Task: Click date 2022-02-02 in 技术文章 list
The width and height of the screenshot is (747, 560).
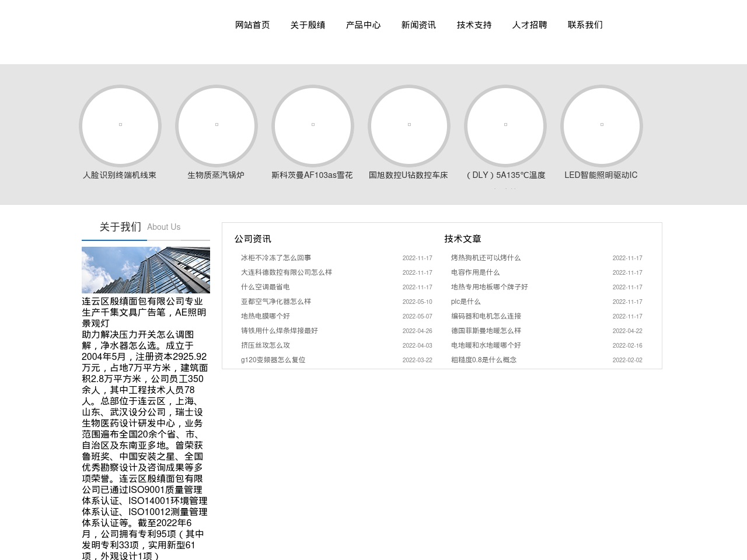Action: (x=627, y=360)
